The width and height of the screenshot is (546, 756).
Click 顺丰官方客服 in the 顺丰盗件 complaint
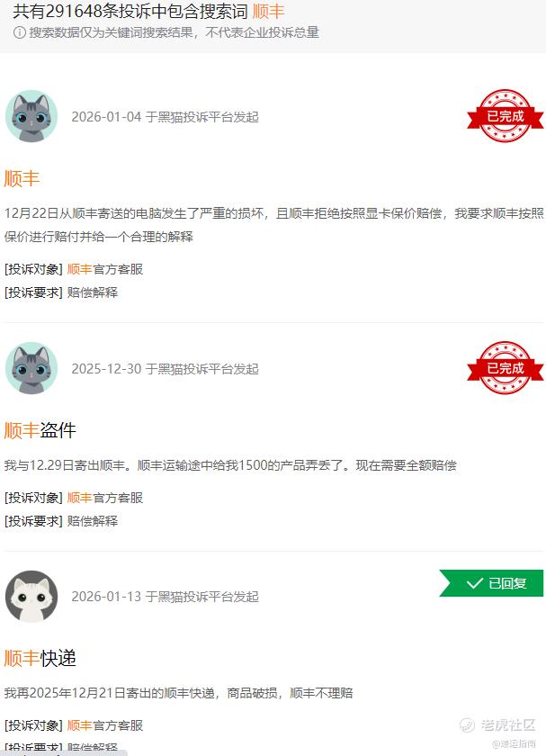tap(105, 498)
